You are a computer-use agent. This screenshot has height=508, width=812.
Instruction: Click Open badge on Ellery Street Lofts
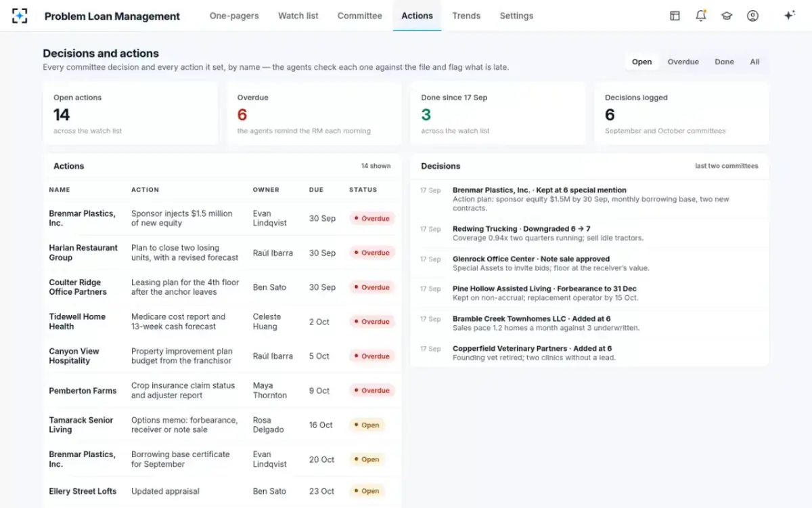click(x=367, y=491)
